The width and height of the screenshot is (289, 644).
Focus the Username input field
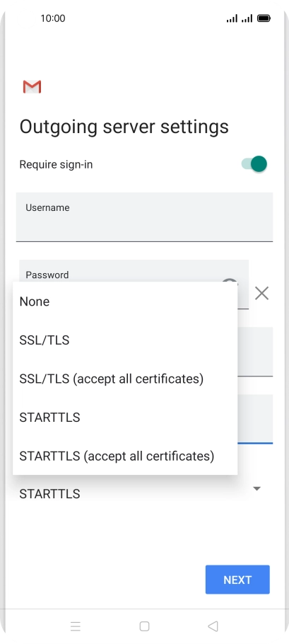tap(144, 217)
